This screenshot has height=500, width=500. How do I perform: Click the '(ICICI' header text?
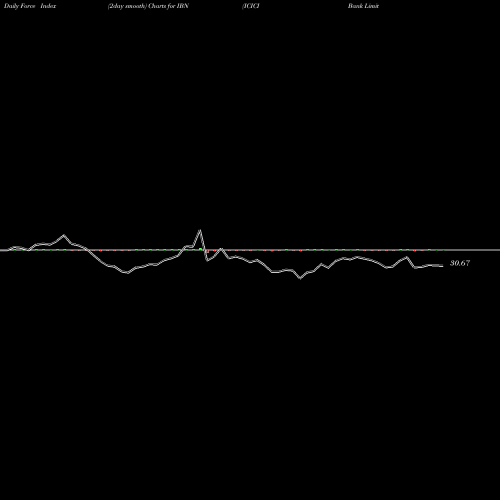251,6
